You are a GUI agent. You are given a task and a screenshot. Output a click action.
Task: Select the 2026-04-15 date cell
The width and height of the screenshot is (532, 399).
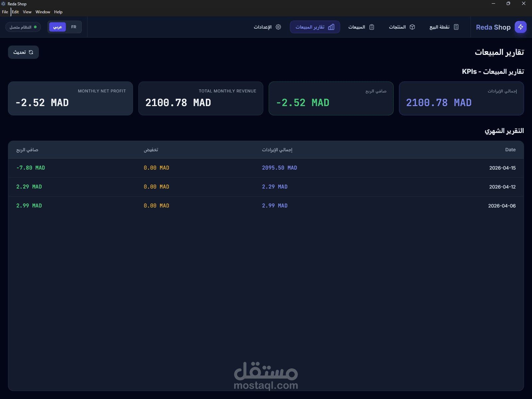coord(502,168)
